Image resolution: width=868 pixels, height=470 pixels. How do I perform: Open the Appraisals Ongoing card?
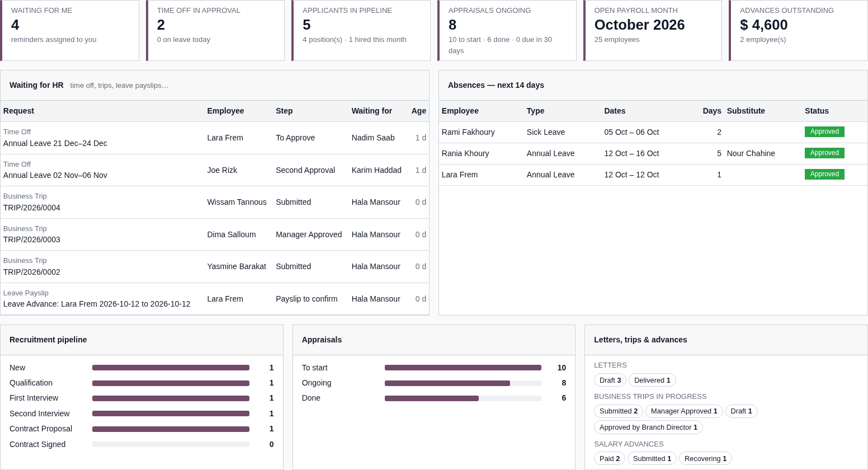point(507,30)
